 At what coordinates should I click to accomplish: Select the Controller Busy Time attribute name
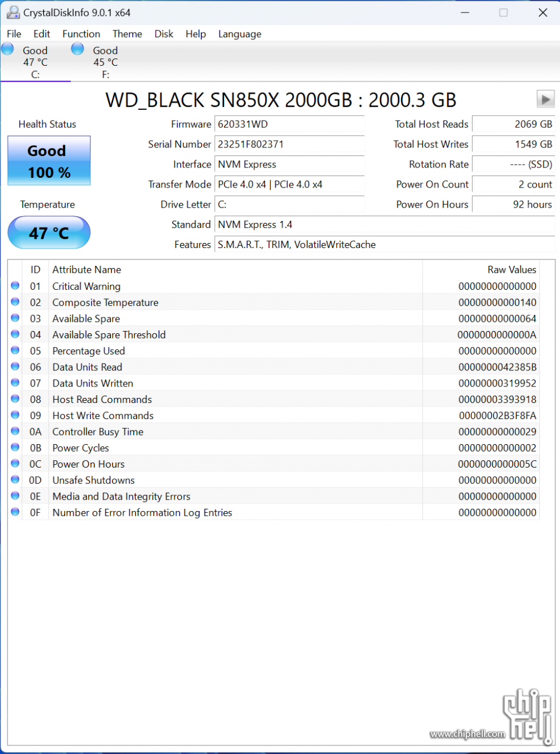click(98, 432)
